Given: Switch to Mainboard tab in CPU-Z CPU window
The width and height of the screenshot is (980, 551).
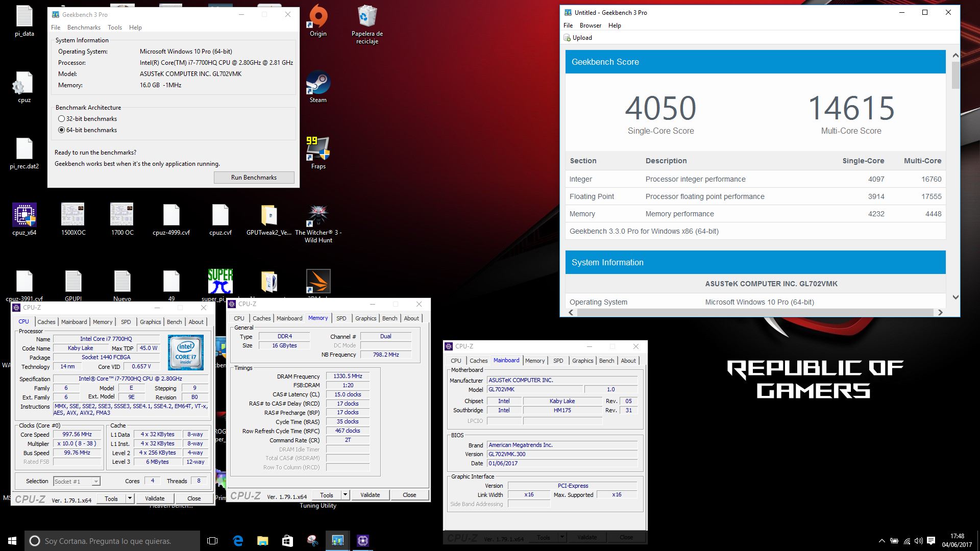Looking at the screenshot, I should click(74, 322).
